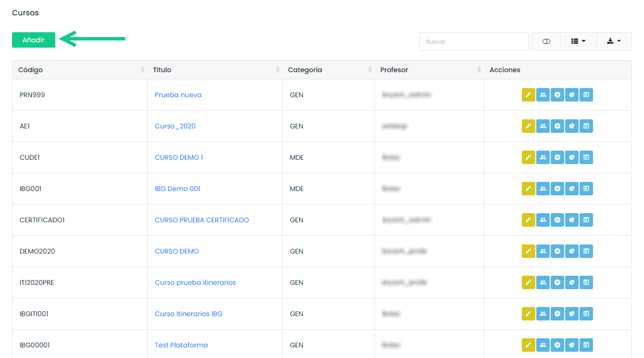Open pie chart stats for IBG001 course
The image size is (644, 358).
point(571,189)
